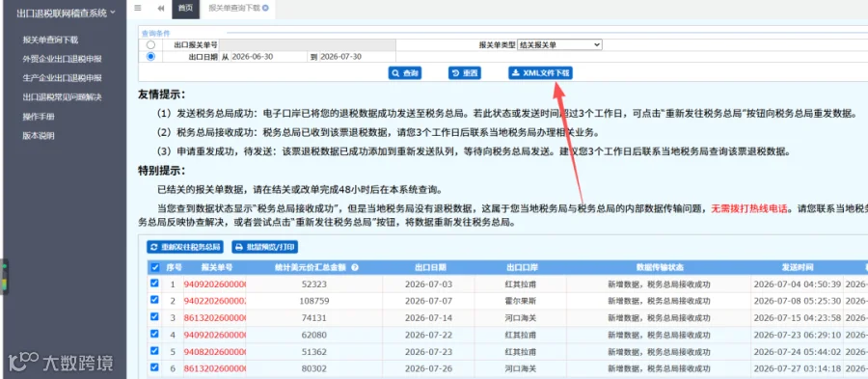Open 操作手册 in the sidebar

(x=39, y=117)
